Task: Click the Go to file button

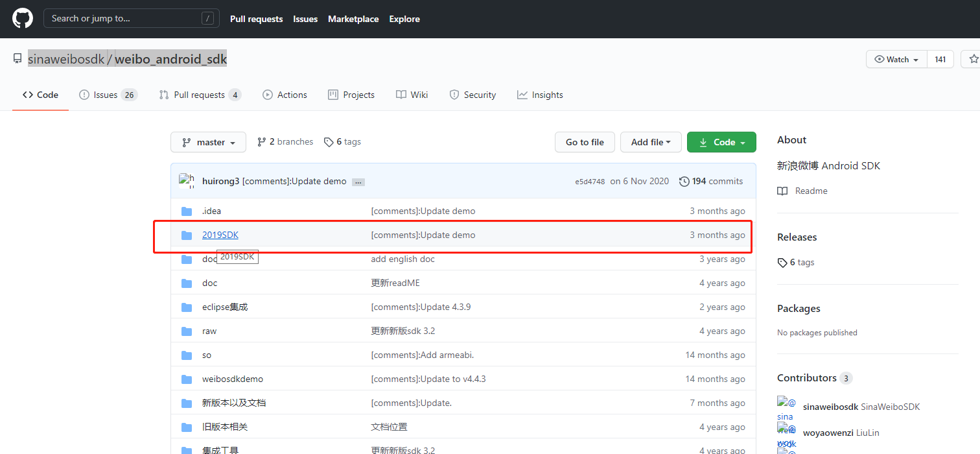Action: tap(585, 142)
